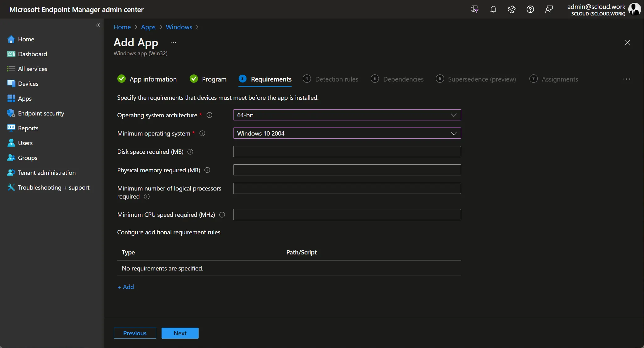
Task: Focus the logical processors required field
Action: (347, 188)
